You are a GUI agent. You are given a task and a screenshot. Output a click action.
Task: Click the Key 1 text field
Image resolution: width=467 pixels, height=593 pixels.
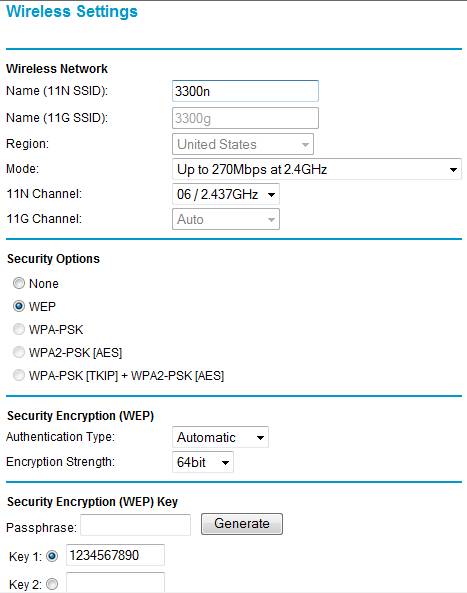point(115,555)
